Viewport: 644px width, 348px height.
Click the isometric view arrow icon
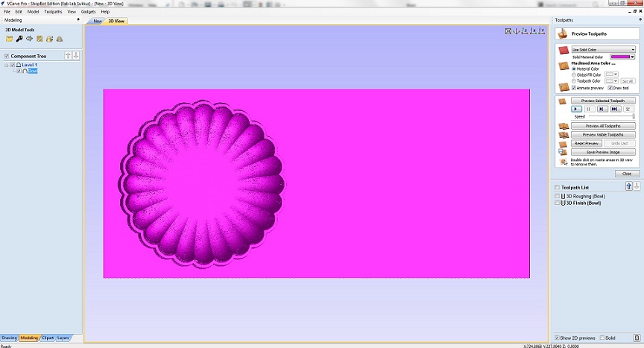coord(517,31)
